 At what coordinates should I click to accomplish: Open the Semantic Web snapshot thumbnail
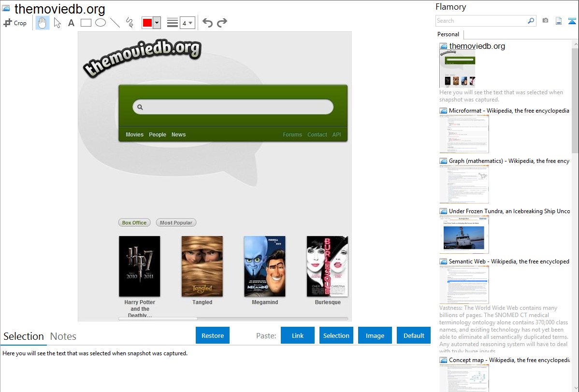point(464,285)
